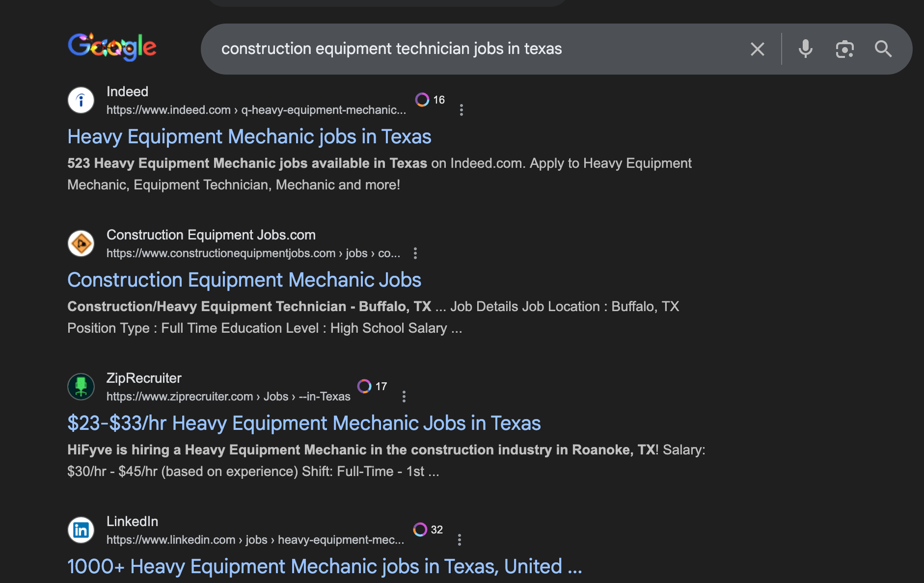924x583 pixels.
Task: Open search by image camera icon
Action: coord(844,49)
